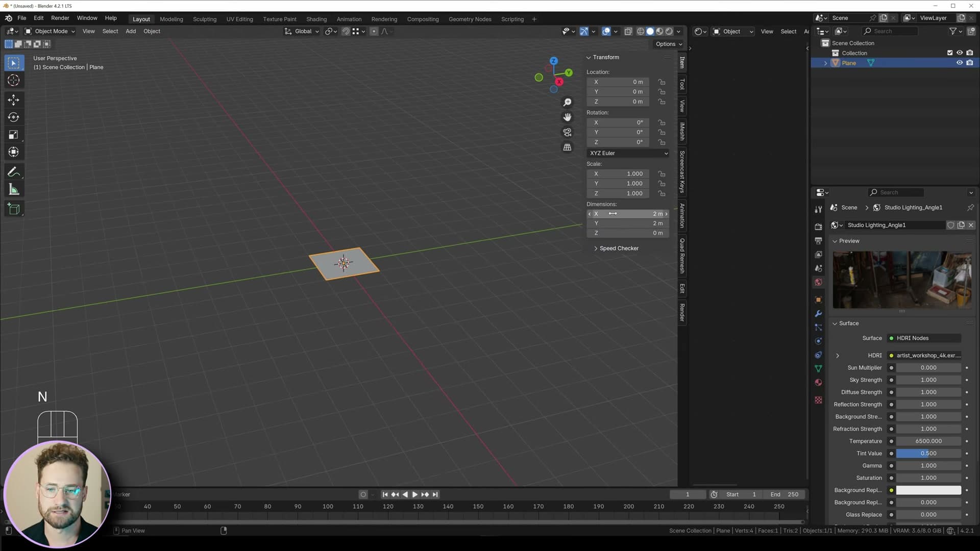Toggle Plane visibility eye in outliner
The width and height of the screenshot is (980, 551).
coord(960,63)
